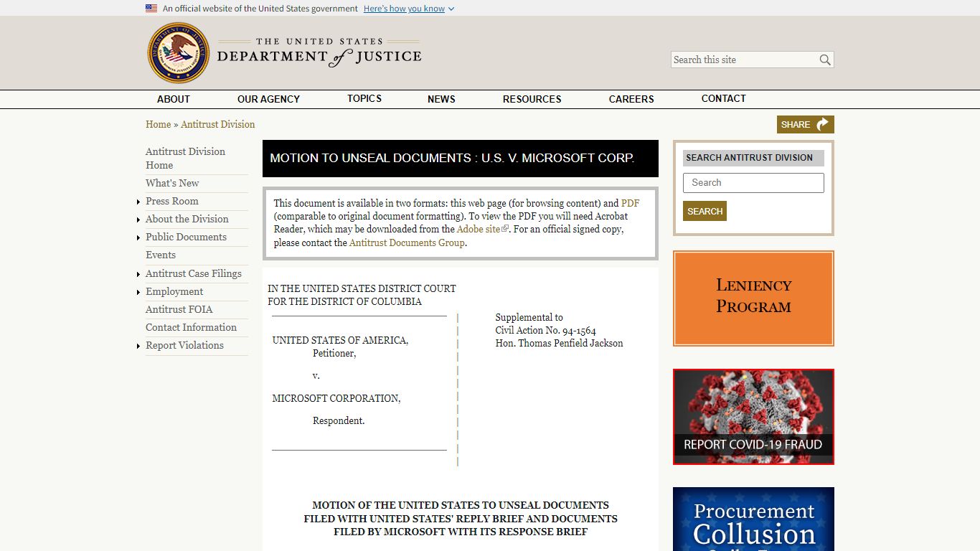Expand the Press Room sidebar arrow

tap(138, 202)
